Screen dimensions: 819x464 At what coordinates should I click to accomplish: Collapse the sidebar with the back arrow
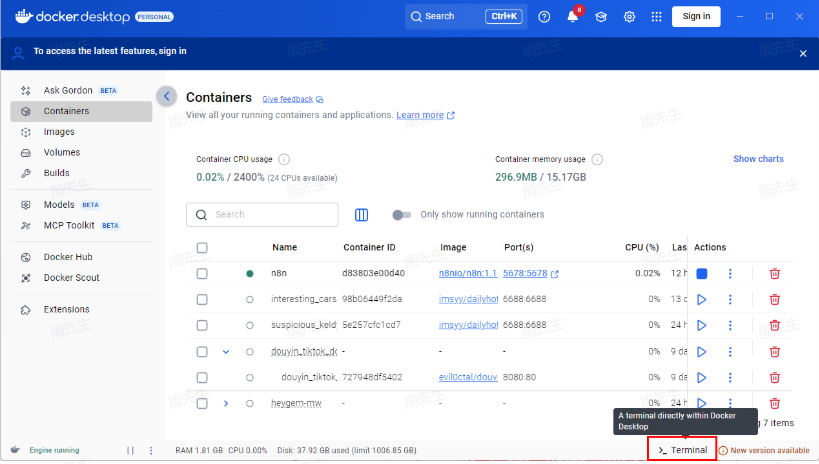pos(167,96)
